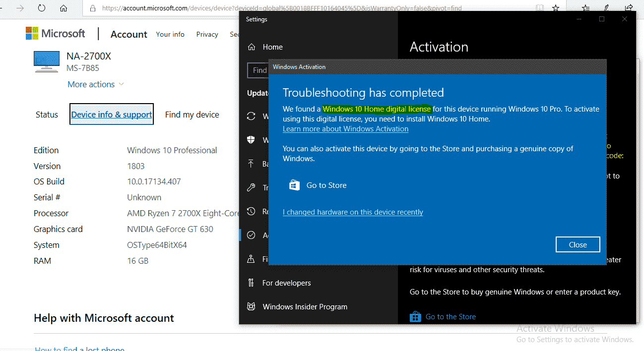644x351 pixels.
Task: Click the NA-2700X device name
Action: [89, 56]
